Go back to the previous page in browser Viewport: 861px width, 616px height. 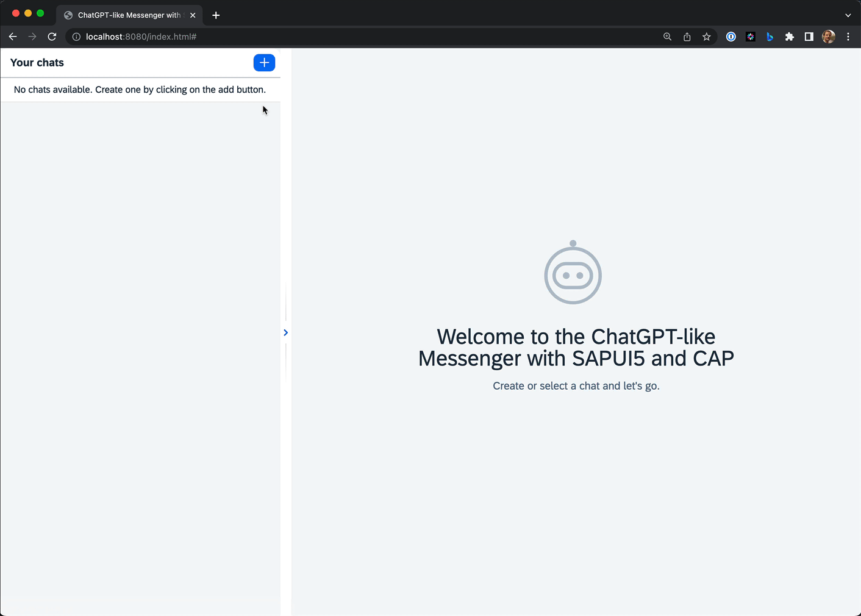point(13,37)
